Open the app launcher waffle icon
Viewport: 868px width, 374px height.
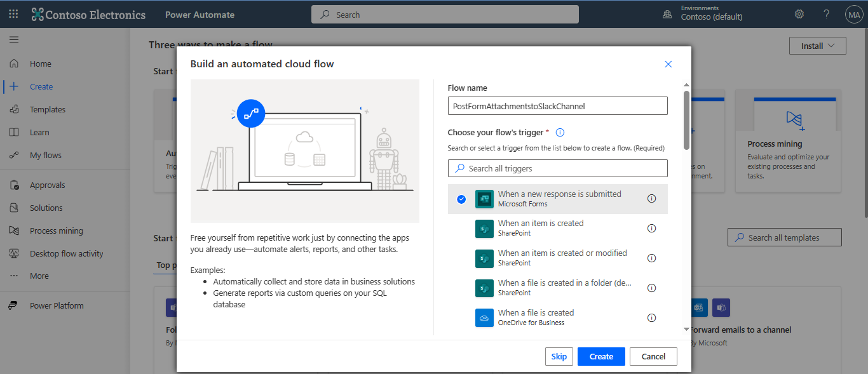[13, 14]
